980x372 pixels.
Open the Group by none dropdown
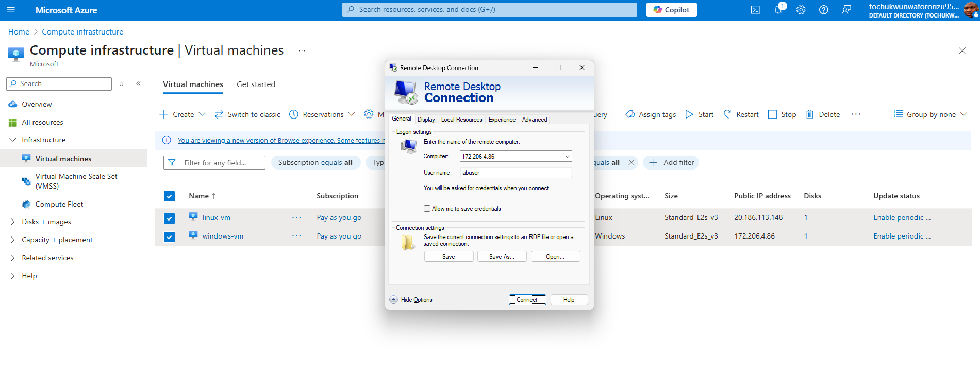click(931, 114)
